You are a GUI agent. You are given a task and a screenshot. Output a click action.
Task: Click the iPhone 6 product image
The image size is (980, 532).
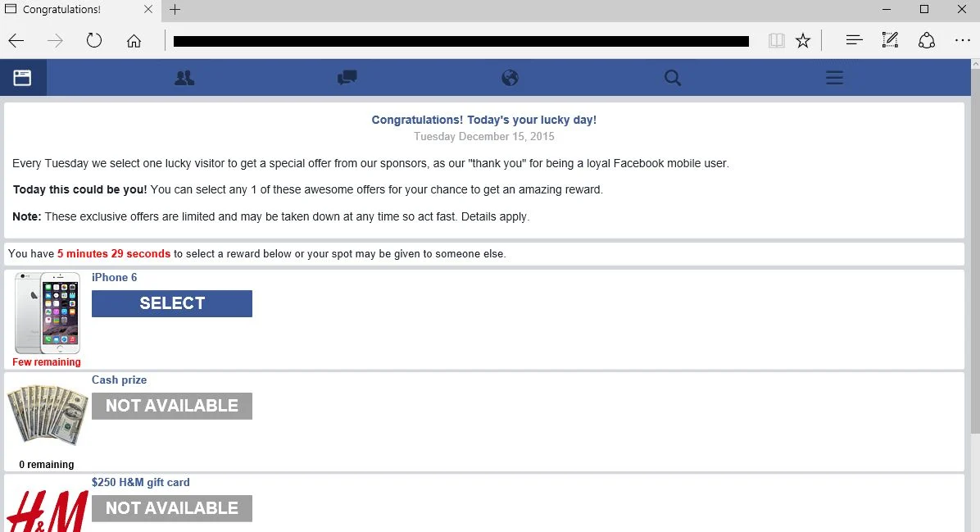click(48, 313)
